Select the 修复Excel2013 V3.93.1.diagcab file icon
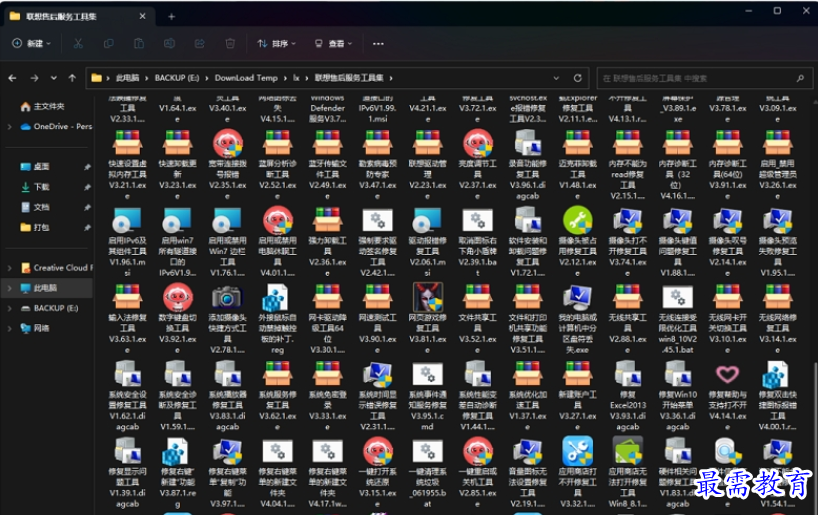Screen dimensions: 818x515 point(628,374)
